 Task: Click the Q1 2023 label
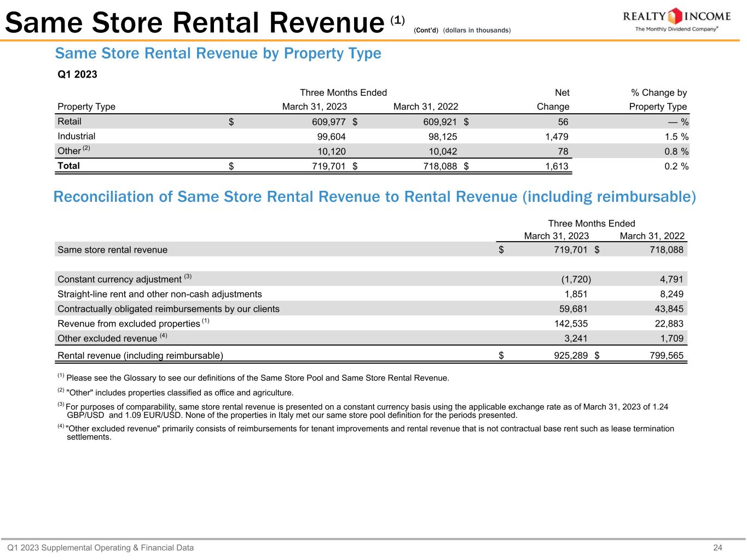point(77,74)
